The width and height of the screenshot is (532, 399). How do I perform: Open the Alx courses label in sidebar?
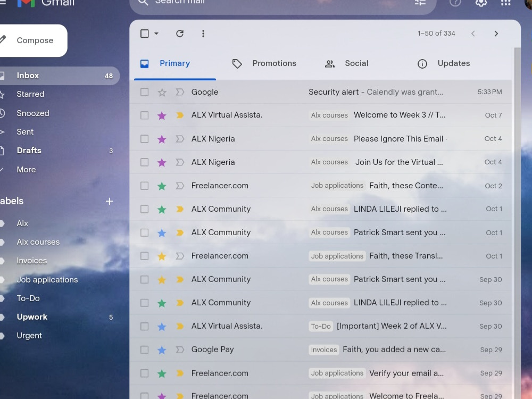click(x=38, y=242)
